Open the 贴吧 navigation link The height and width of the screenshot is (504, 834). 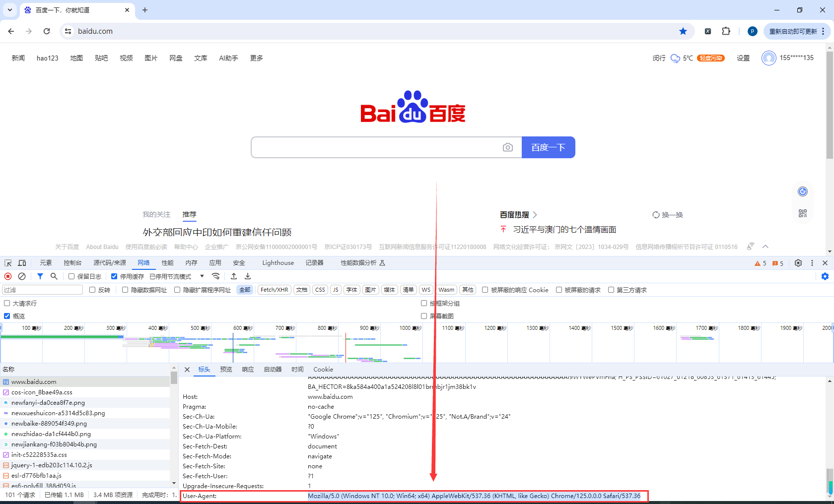pos(101,58)
